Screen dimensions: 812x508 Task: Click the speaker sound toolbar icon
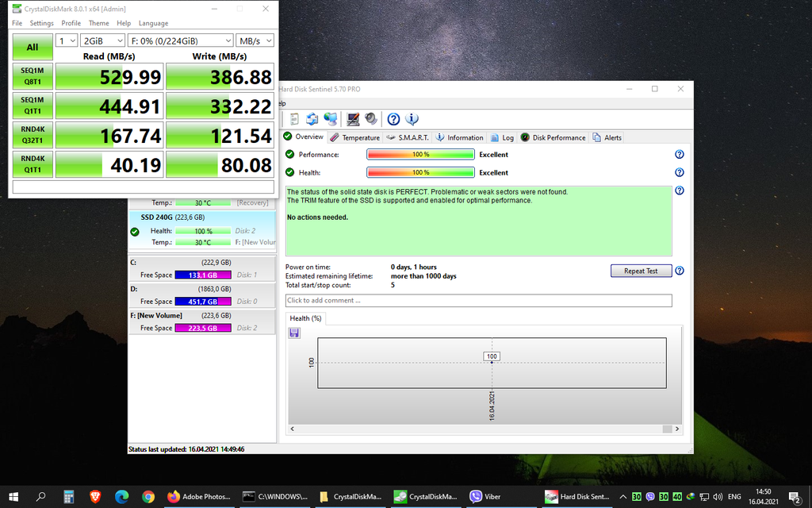coord(371,119)
